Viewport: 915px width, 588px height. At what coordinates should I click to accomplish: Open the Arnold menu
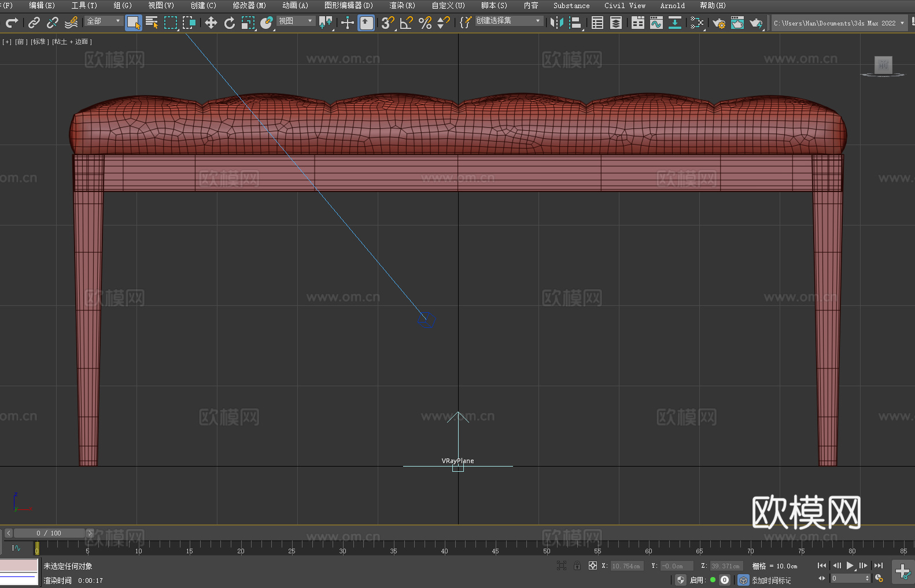(673, 5)
